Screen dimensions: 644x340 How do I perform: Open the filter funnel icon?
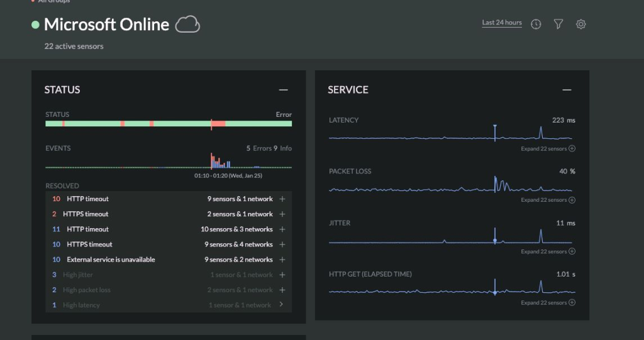tap(558, 24)
